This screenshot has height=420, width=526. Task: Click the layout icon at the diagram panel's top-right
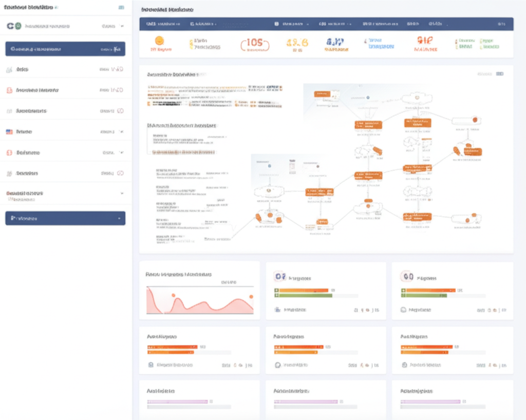[500, 74]
